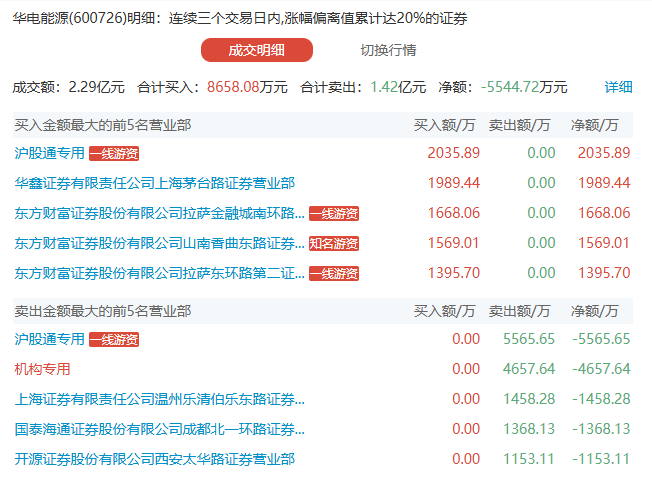Click the buy amount 2035.89 for 沪股通专用

tap(454, 153)
